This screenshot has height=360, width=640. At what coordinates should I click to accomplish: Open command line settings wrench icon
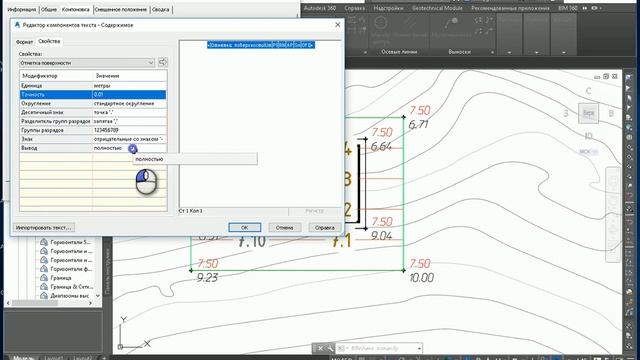pos(330,348)
